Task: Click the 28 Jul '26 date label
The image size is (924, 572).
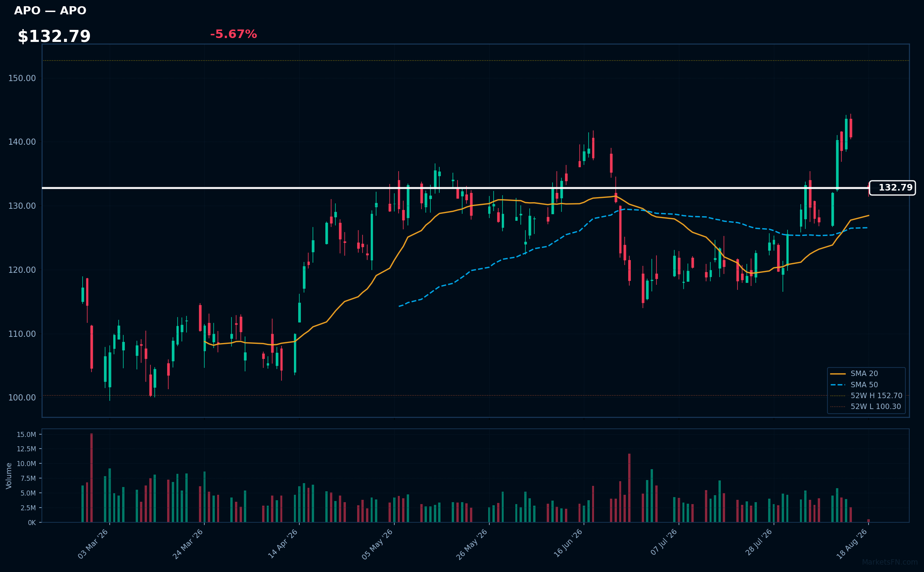Action: (x=758, y=543)
